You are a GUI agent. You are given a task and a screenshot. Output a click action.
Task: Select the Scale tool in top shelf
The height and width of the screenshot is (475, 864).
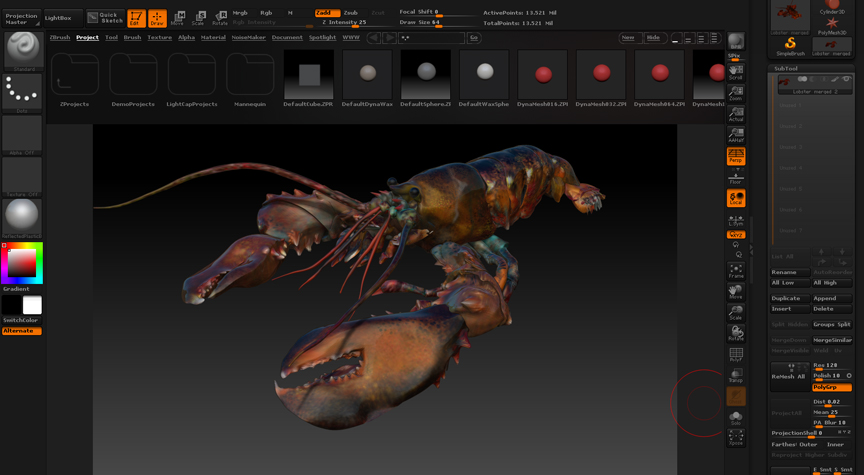point(198,18)
